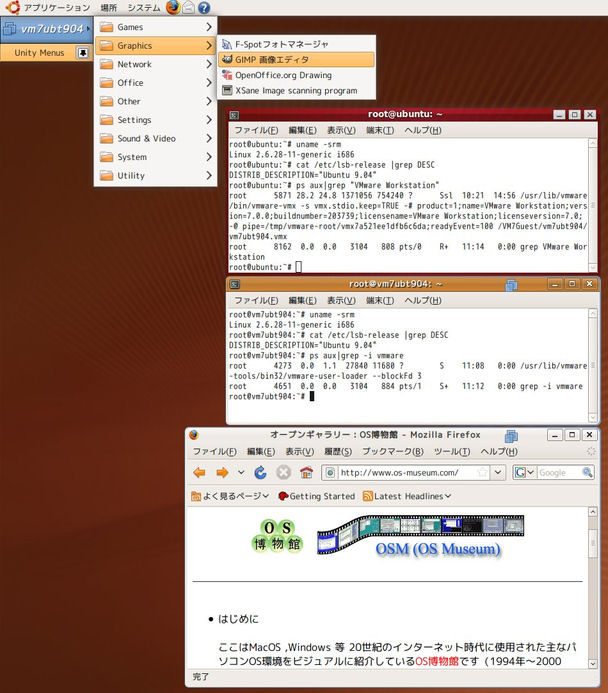
Task: Expand the System submenu
Action: click(x=156, y=157)
